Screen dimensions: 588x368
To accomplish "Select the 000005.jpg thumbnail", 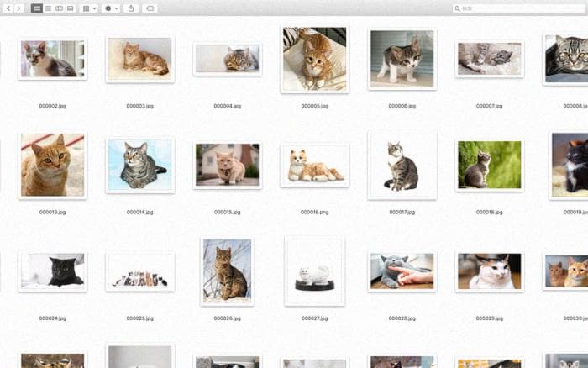I will [x=315, y=59].
